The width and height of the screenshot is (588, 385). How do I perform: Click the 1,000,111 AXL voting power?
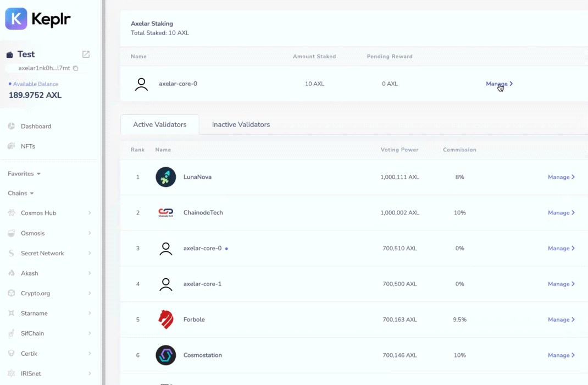(x=400, y=177)
